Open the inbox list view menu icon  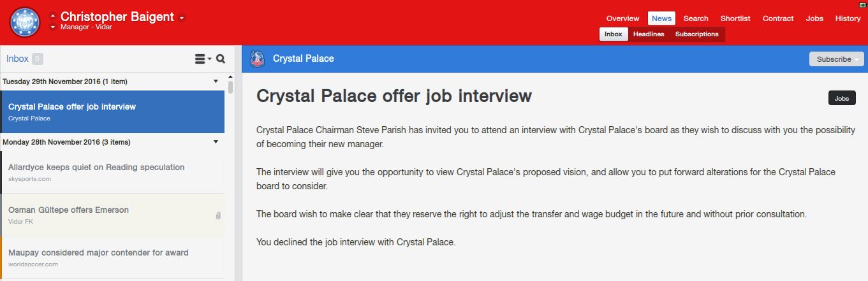click(203, 59)
